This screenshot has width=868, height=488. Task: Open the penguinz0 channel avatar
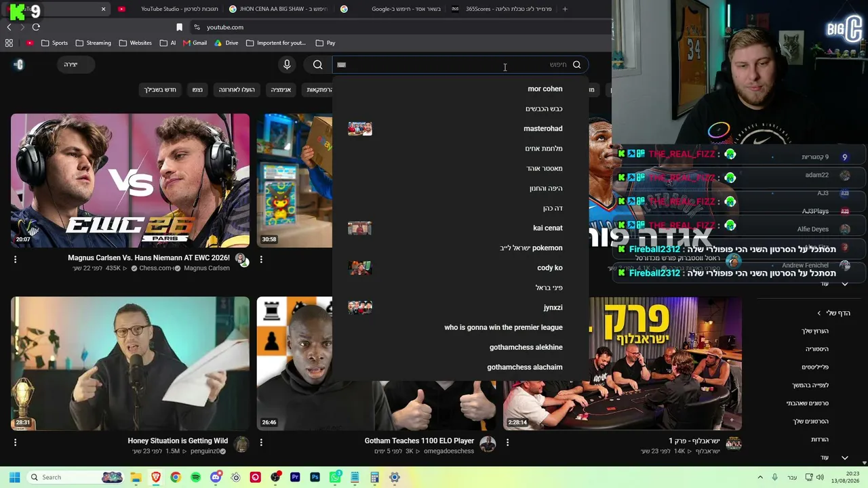point(241,444)
